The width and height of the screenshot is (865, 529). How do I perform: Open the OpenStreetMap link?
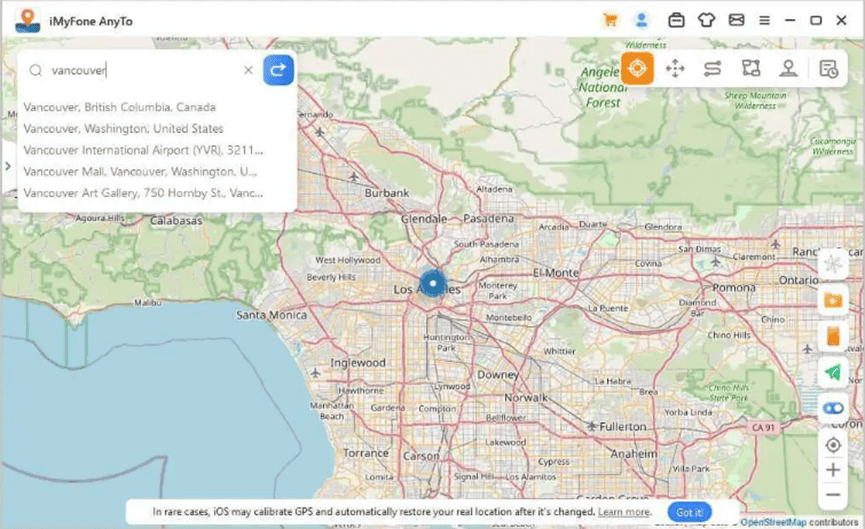(x=773, y=522)
